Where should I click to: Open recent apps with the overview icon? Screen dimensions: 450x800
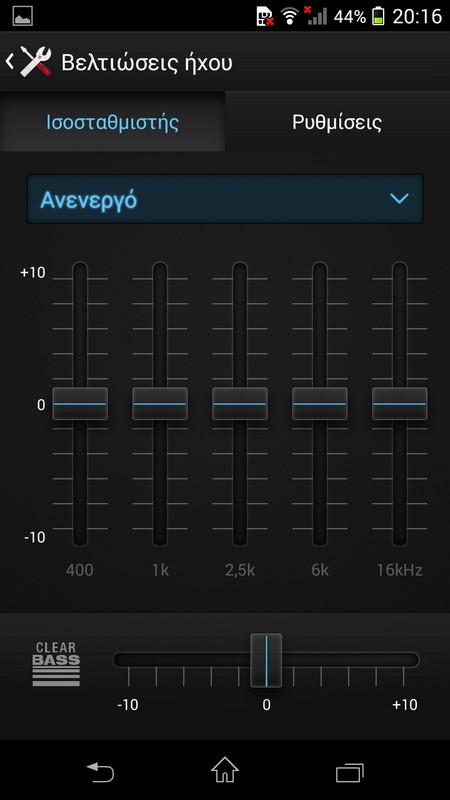(349, 772)
